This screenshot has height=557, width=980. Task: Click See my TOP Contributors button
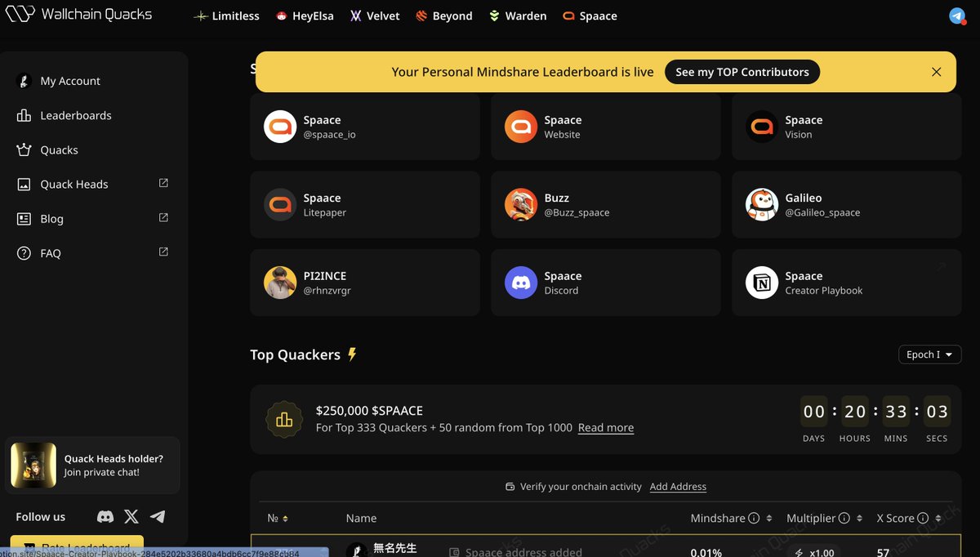[x=742, y=72]
